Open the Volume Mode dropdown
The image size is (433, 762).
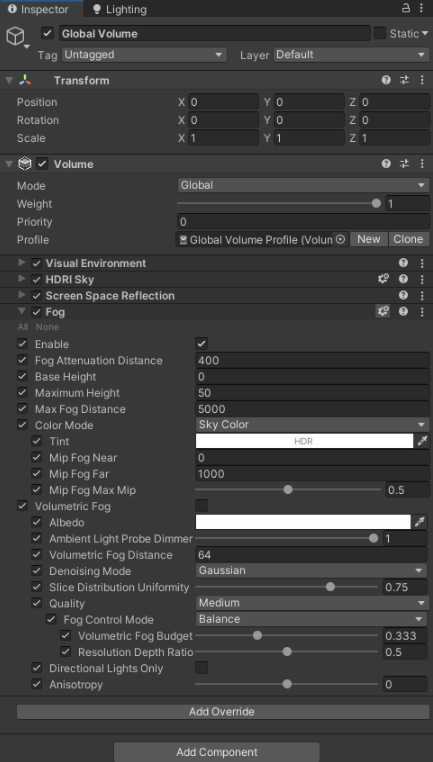[x=303, y=185]
